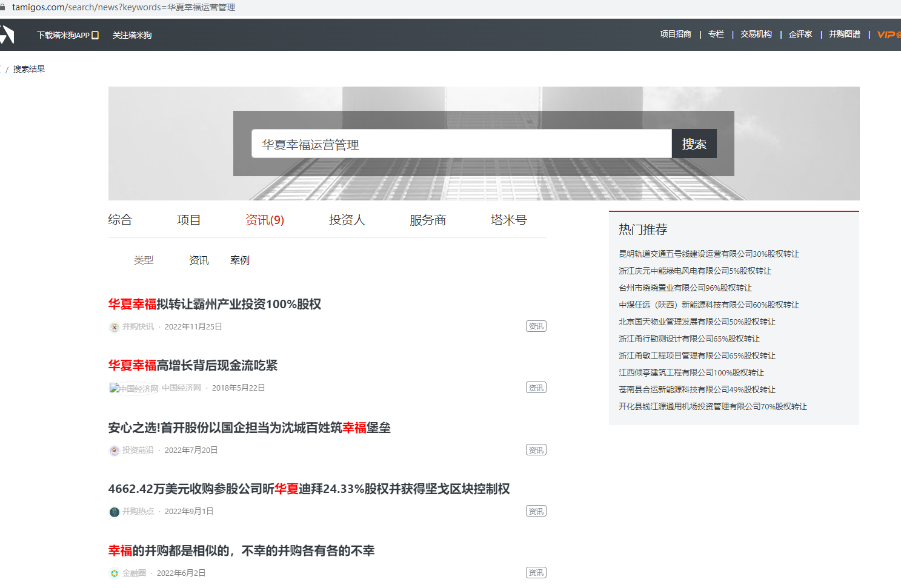Viewport: 901px width, 588px height.
Task: Filter type by 资讯
Action: pos(199,260)
